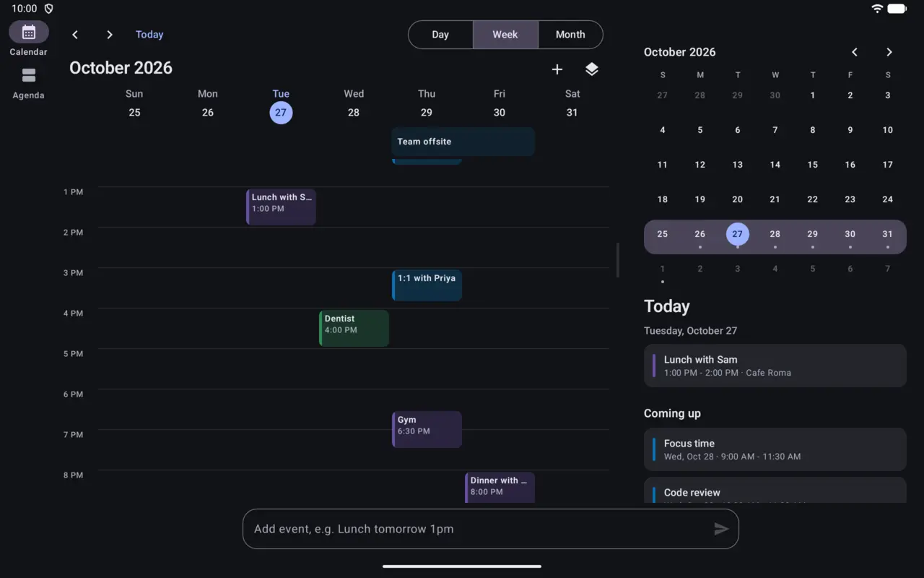The image size is (924, 578).
Task: Select Fri 30 in week header
Action: click(500, 103)
